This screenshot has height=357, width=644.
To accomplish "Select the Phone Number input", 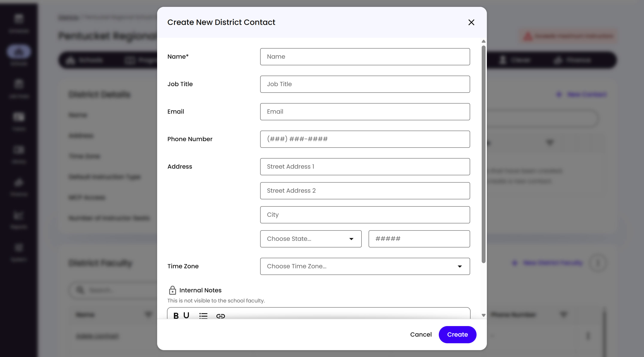I will pyautogui.click(x=365, y=139).
